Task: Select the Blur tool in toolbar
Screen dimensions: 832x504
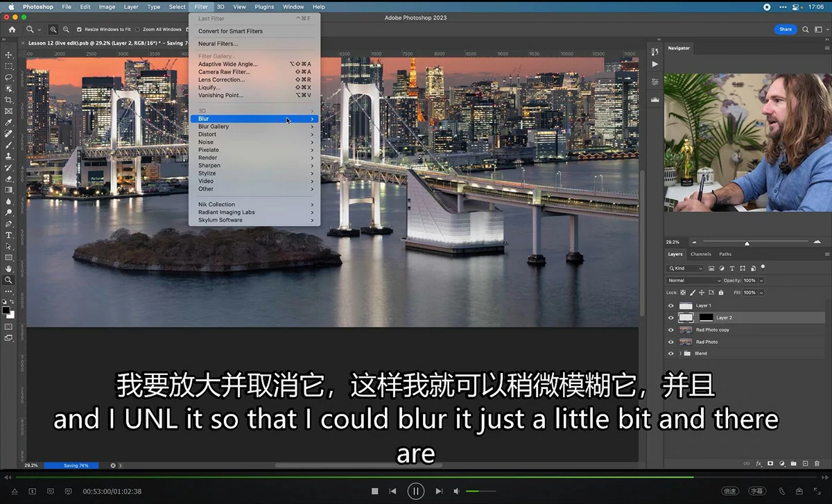Action: pyautogui.click(x=8, y=201)
